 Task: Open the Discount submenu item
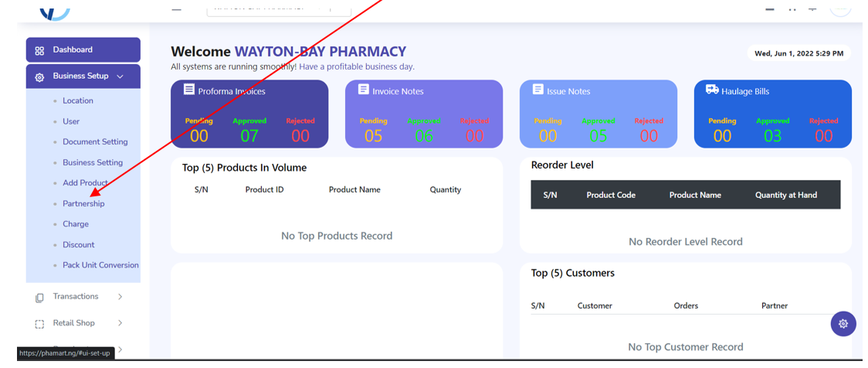tap(79, 245)
